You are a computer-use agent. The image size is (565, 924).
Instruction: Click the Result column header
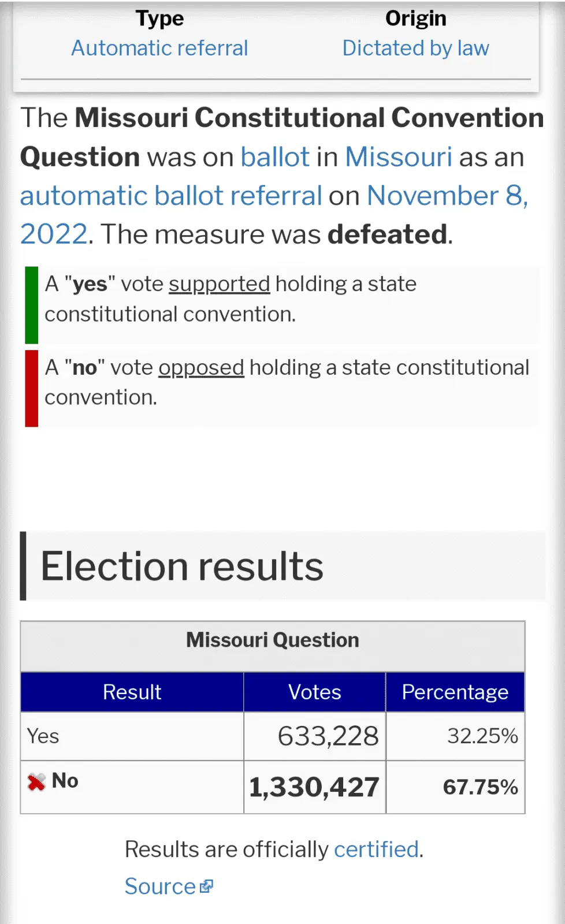tap(132, 692)
